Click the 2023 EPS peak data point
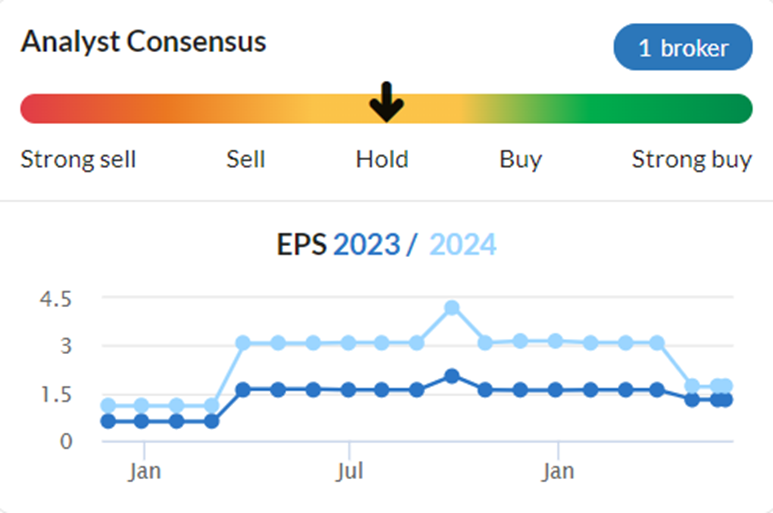This screenshot has width=773, height=513. coord(452,376)
